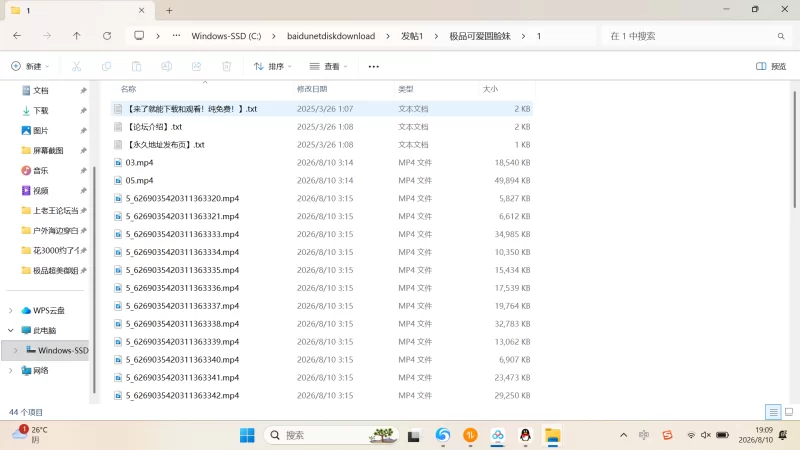The image size is (800, 450).
Task: Open QQ penguin app on taskbar
Action: pyautogui.click(x=525, y=435)
